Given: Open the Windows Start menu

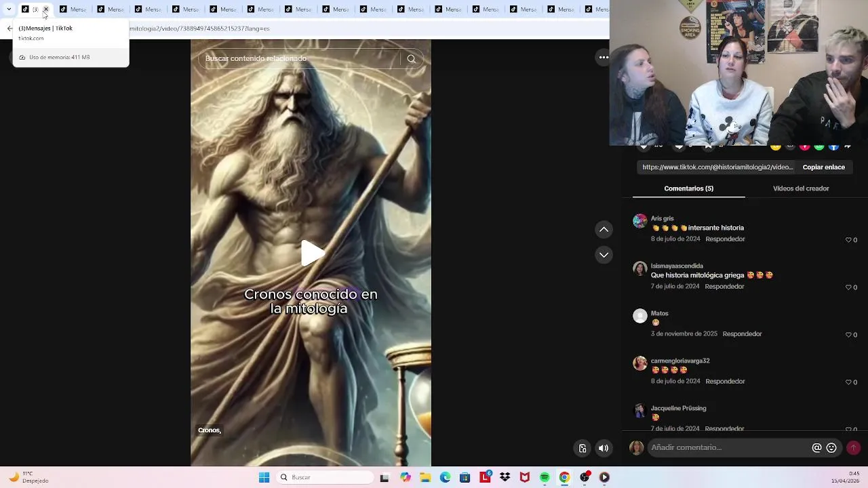Looking at the screenshot, I should pos(264,477).
